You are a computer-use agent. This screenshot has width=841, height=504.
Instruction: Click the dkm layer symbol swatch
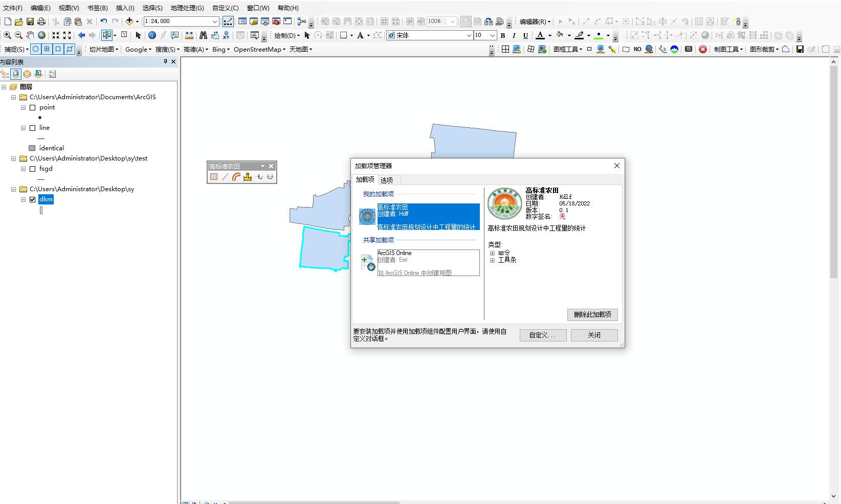pyautogui.click(x=41, y=210)
